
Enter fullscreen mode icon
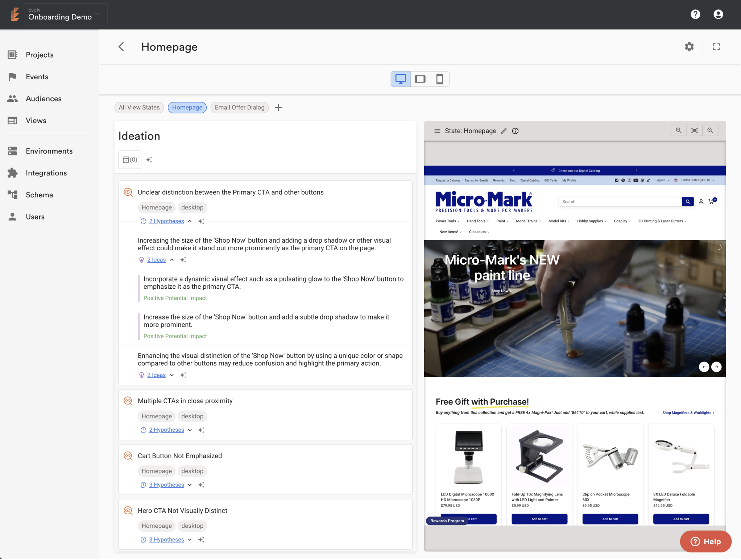tap(716, 47)
